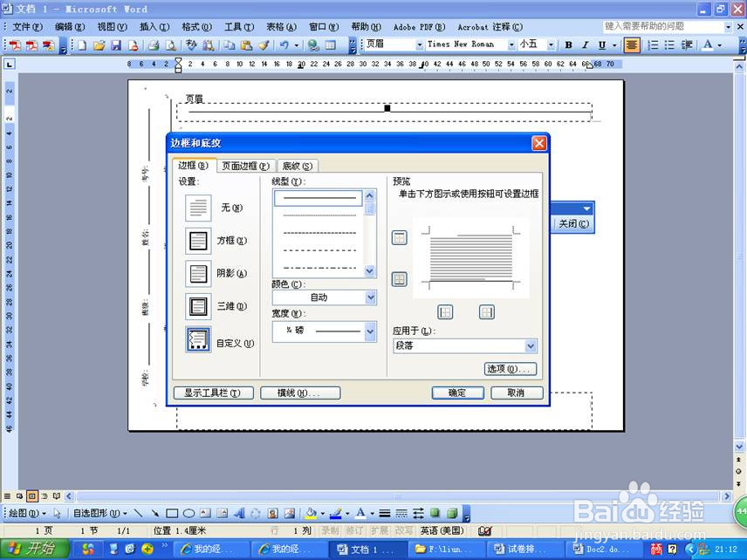This screenshot has width=747, height=560.
Task: Click the New blank document icon
Action: [x=82, y=45]
